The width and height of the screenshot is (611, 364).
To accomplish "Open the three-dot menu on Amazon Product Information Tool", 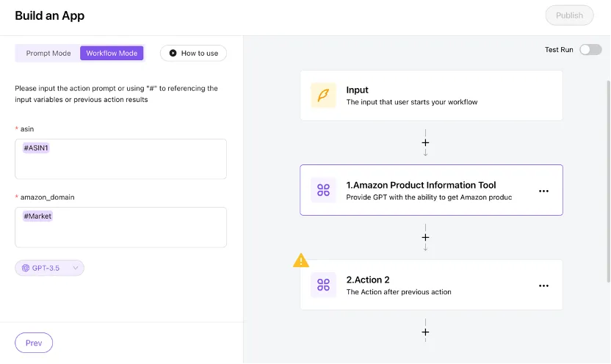I will (x=543, y=191).
